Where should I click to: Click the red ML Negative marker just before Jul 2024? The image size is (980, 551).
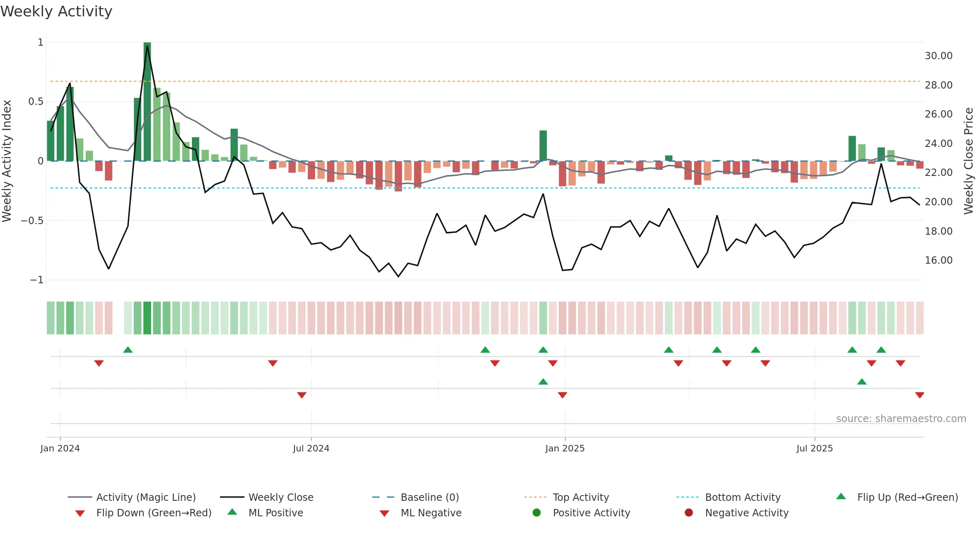click(302, 395)
